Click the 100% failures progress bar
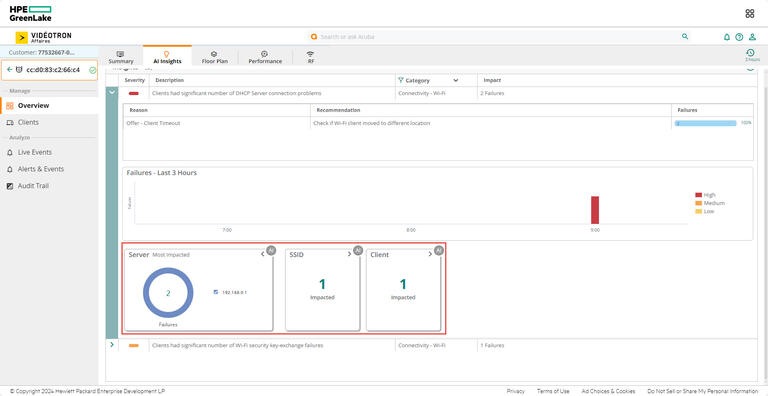 click(705, 123)
